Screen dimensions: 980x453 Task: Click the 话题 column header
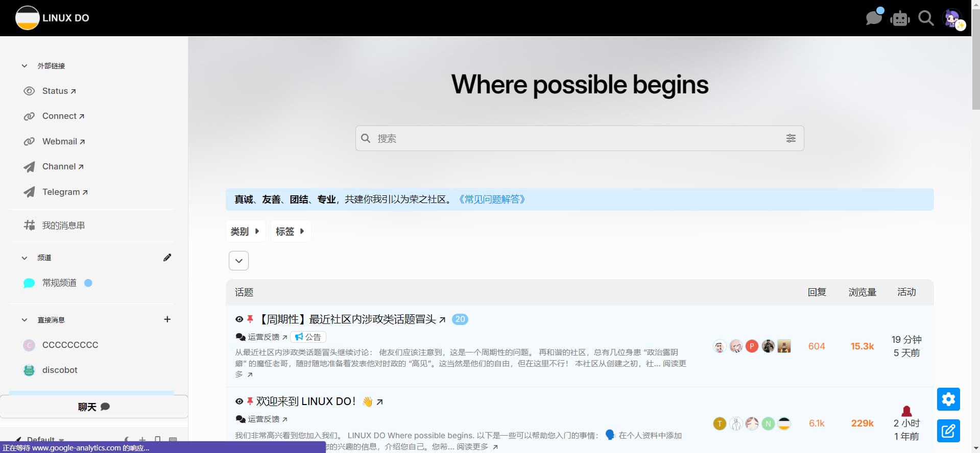pyautogui.click(x=244, y=292)
